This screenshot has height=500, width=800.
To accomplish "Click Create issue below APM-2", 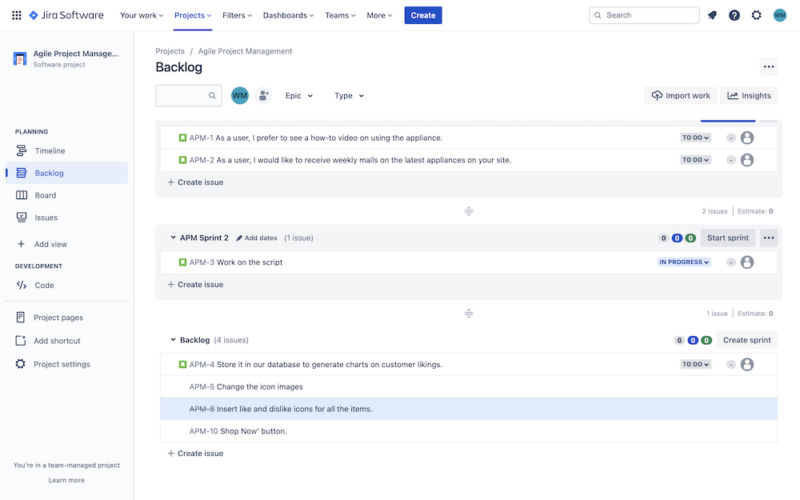I will (195, 182).
